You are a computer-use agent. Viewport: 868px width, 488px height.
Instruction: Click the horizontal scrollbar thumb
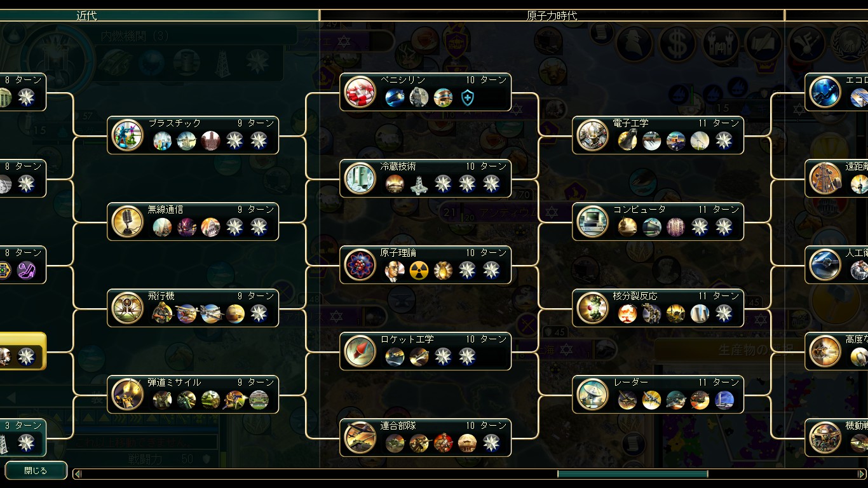click(x=633, y=473)
